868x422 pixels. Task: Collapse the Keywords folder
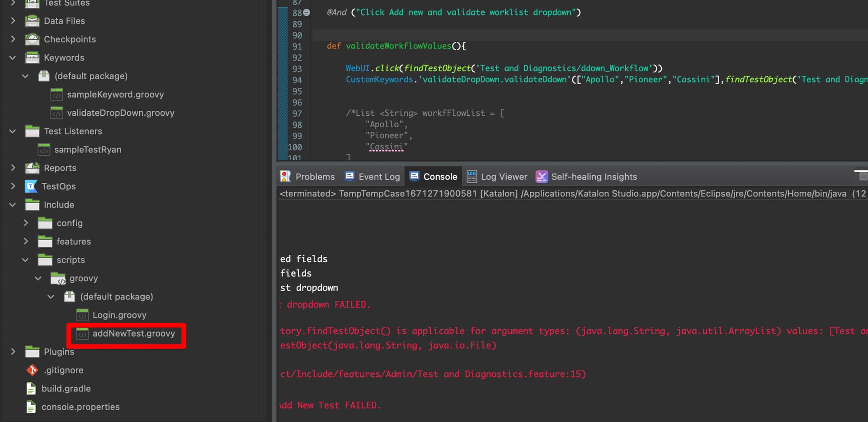point(13,57)
